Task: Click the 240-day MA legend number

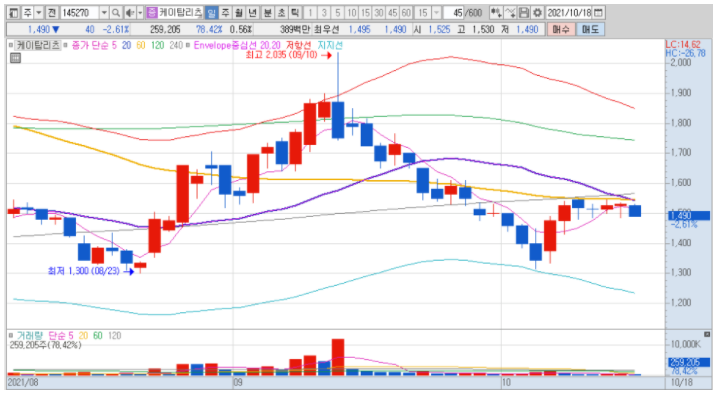Action: tap(176, 45)
